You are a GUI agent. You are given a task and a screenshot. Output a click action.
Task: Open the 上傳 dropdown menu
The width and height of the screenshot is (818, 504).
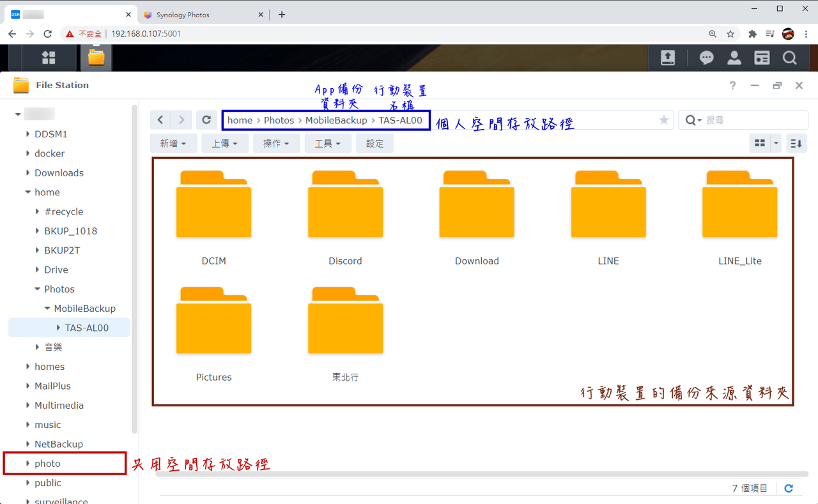tap(224, 143)
